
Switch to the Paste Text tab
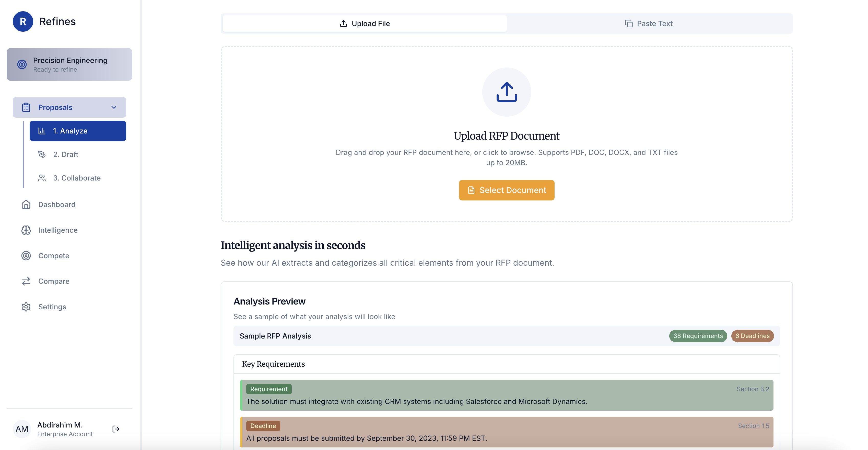649,23
